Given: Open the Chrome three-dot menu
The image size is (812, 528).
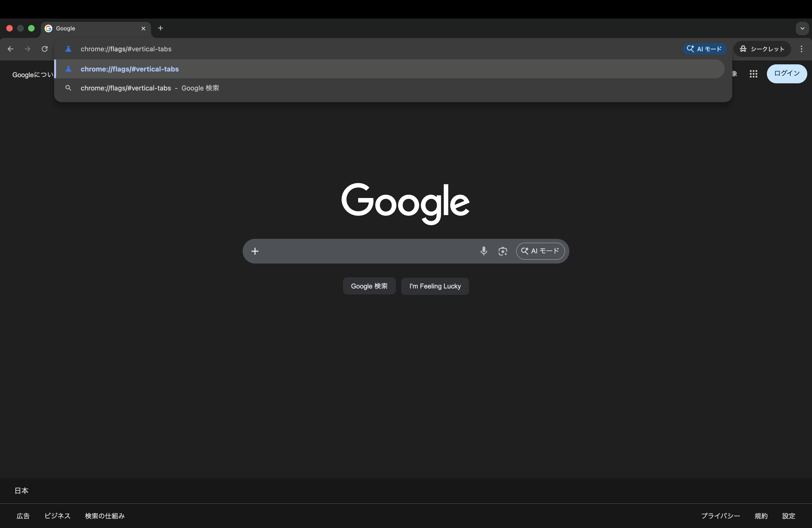Looking at the screenshot, I should [801, 49].
